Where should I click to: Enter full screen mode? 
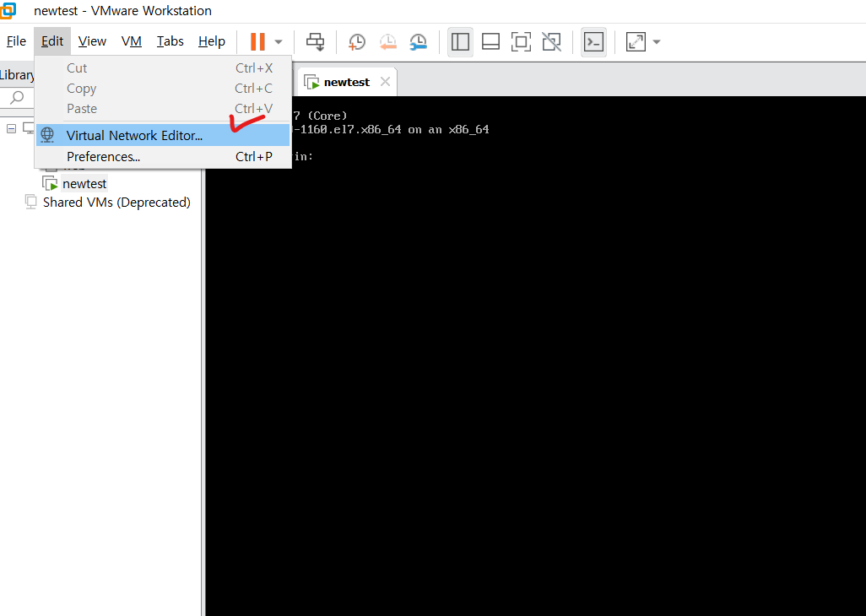[521, 42]
